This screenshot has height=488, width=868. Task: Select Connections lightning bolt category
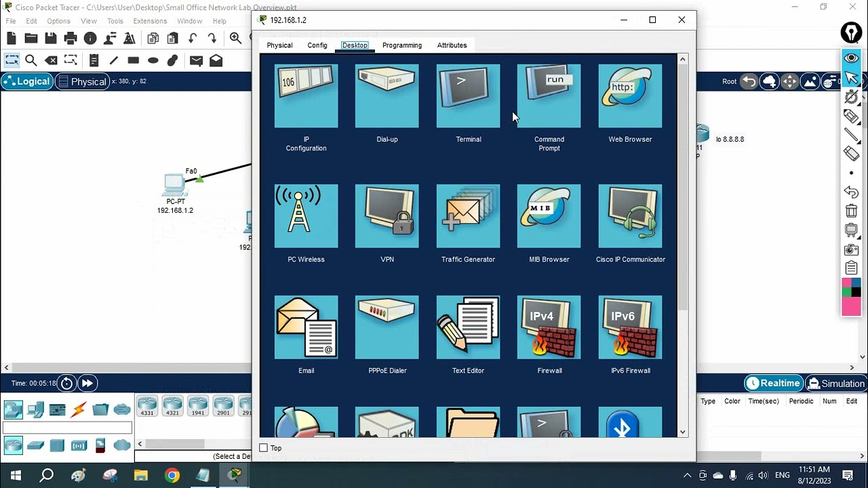point(79,409)
